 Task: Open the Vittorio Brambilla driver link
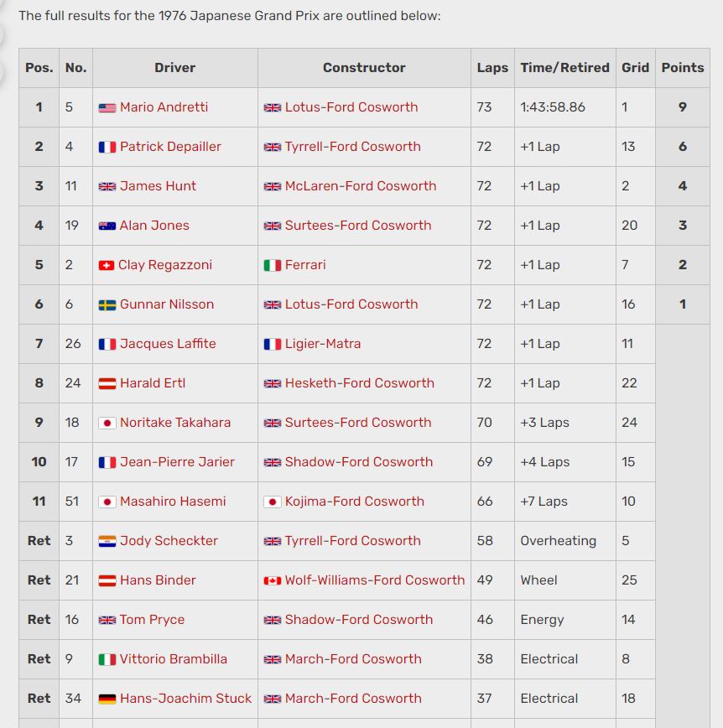(x=174, y=659)
